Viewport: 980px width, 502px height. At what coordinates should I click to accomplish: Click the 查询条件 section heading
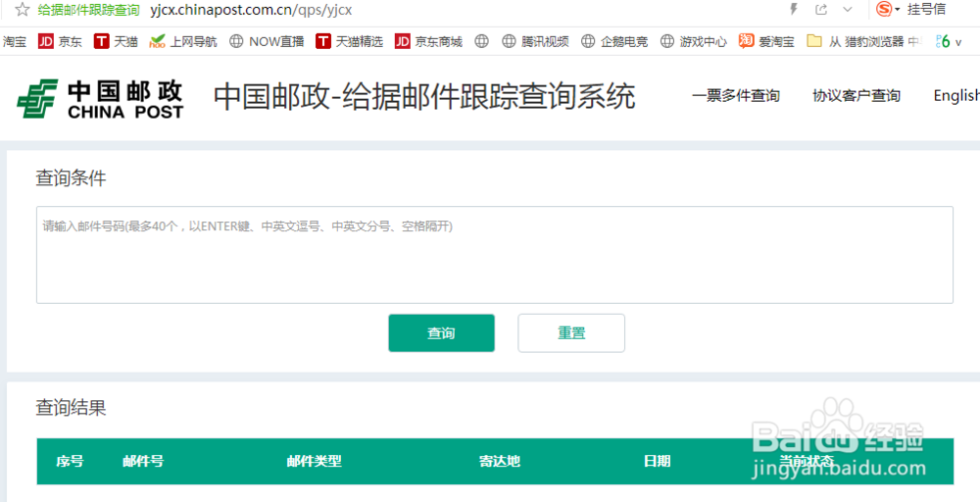(x=71, y=178)
